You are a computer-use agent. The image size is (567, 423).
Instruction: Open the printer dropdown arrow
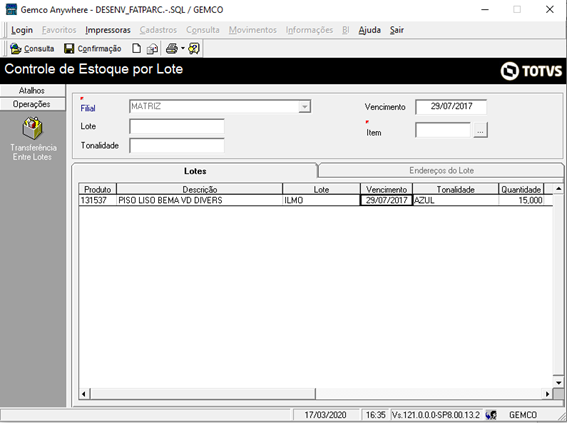183,48
